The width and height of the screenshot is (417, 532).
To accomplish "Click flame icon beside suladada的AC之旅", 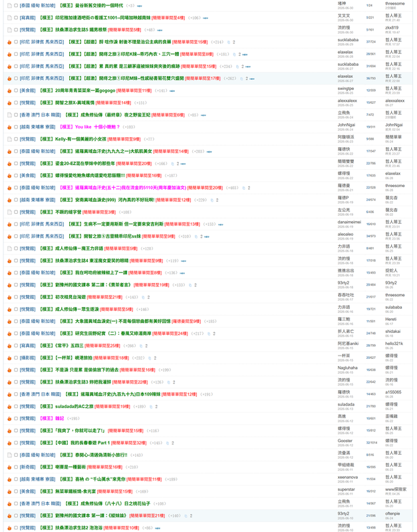I will (9, 407).
